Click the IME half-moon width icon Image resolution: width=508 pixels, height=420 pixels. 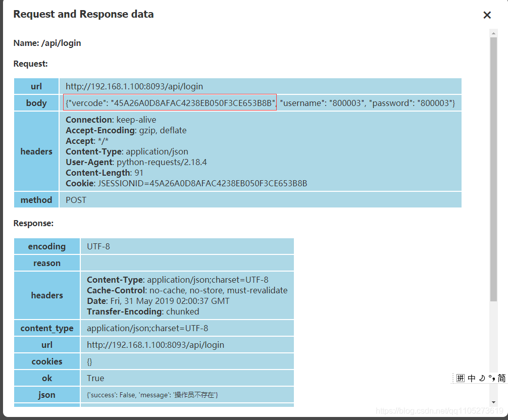click(x=482, y=378)
